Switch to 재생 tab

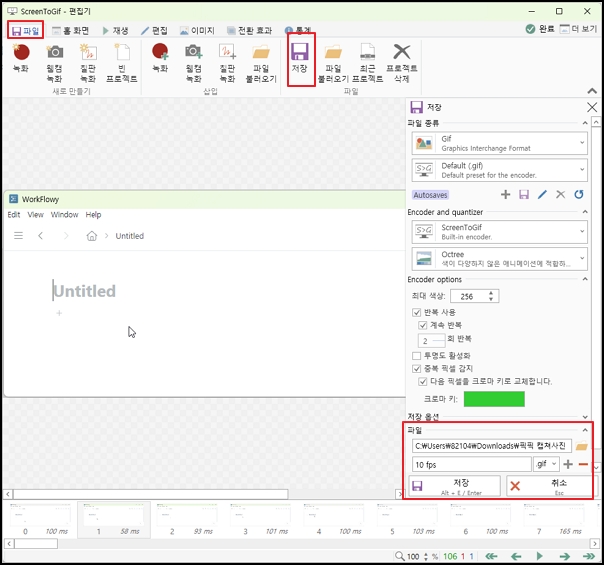(x=115, y=30)
